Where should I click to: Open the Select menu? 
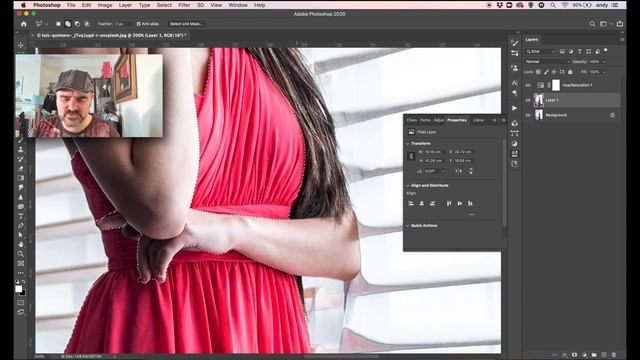pos(164,5)
